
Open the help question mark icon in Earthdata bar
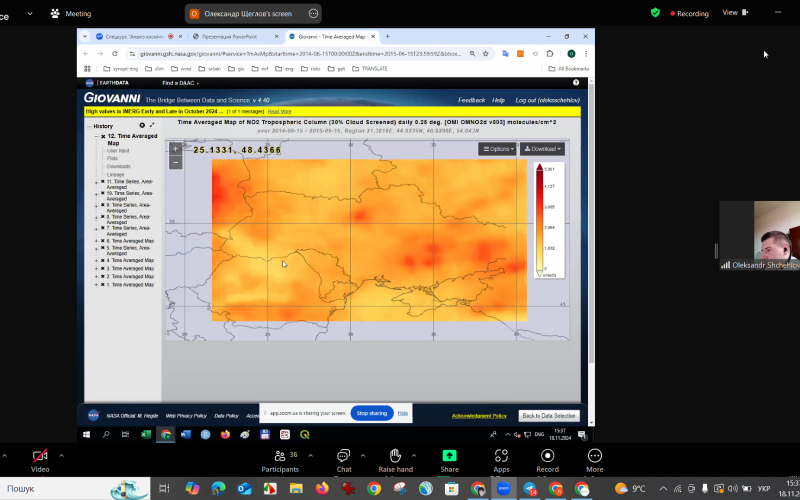[576, 83]
